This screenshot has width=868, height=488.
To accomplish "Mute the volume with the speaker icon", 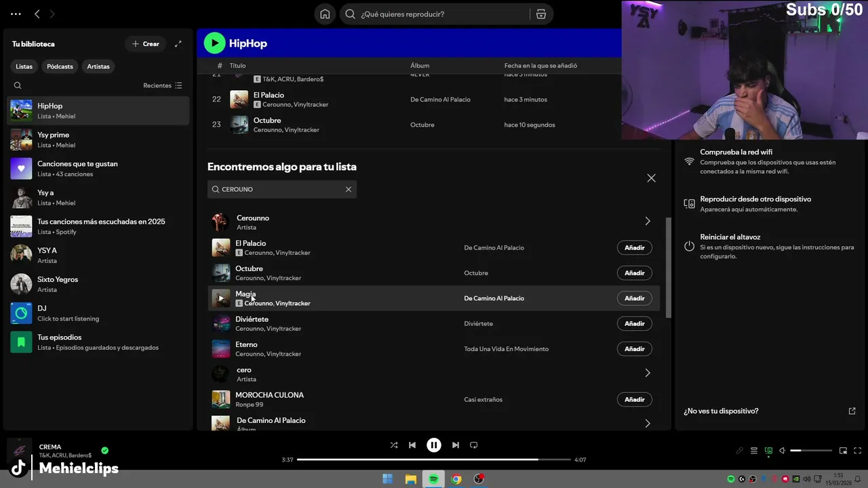I will 782,451.
